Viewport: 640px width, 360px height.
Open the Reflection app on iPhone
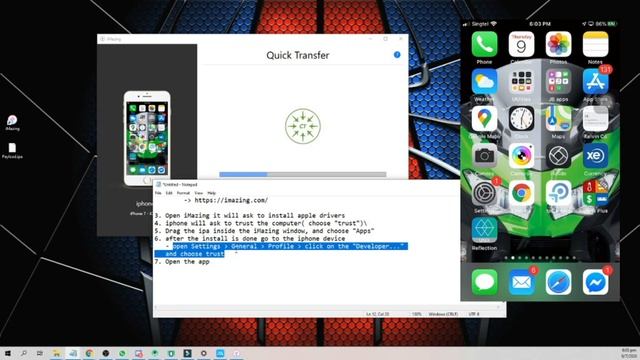pos(484,230)
